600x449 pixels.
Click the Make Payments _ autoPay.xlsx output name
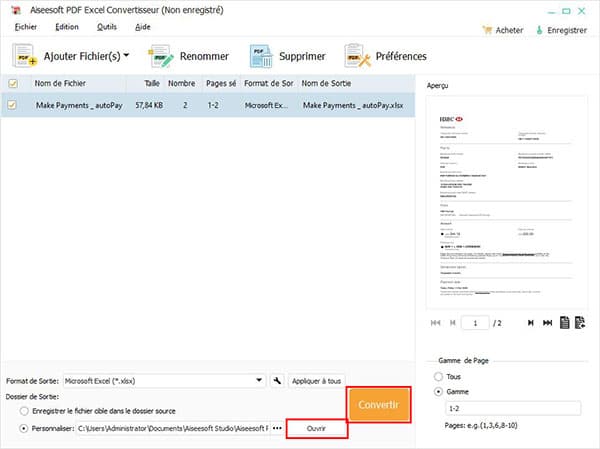click(x=353, y=105)
